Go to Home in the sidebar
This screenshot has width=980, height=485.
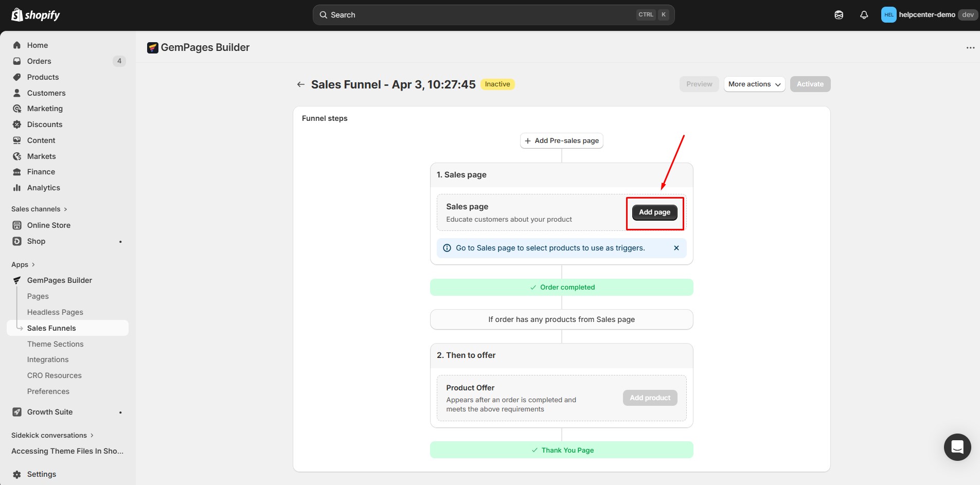tap(37, 45)
